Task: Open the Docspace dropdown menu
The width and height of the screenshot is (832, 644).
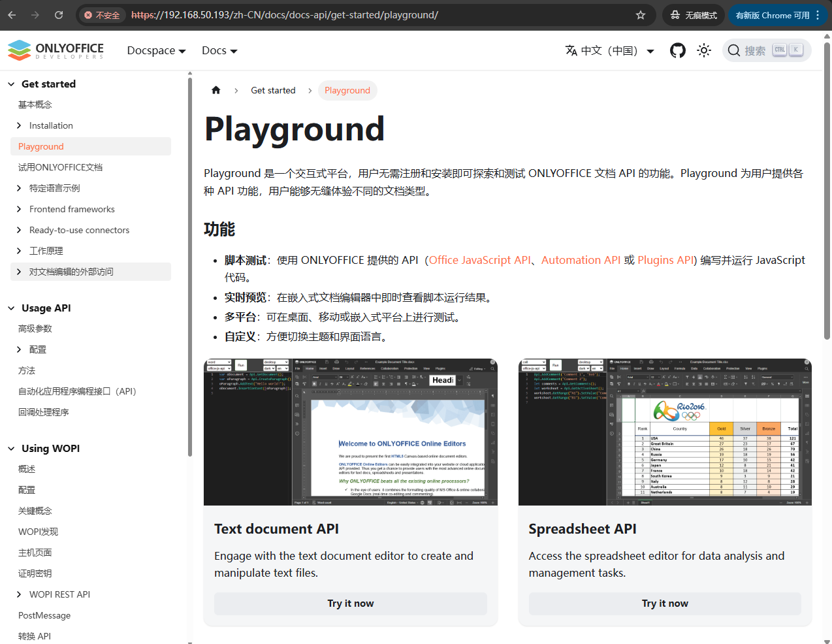Action: (x=156, y=50)
